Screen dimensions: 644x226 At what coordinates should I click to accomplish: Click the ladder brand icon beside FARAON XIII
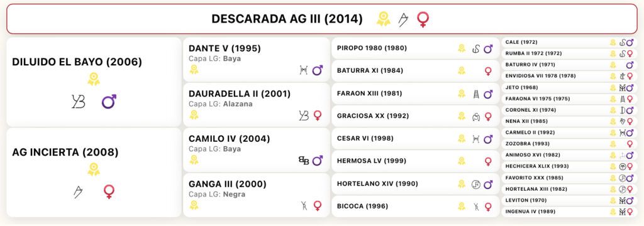[x=476, y=94]
